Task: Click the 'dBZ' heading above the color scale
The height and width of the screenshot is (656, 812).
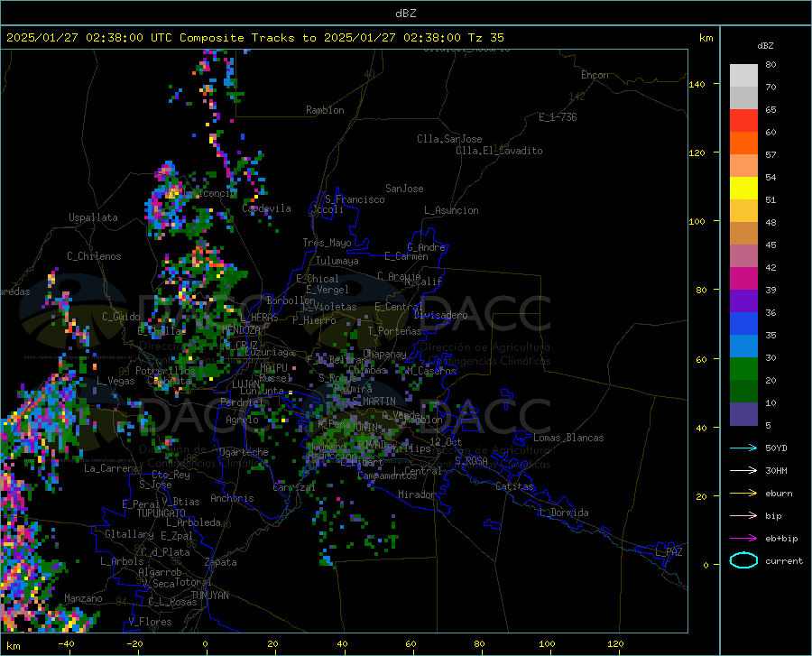Action: coord(765,46)
